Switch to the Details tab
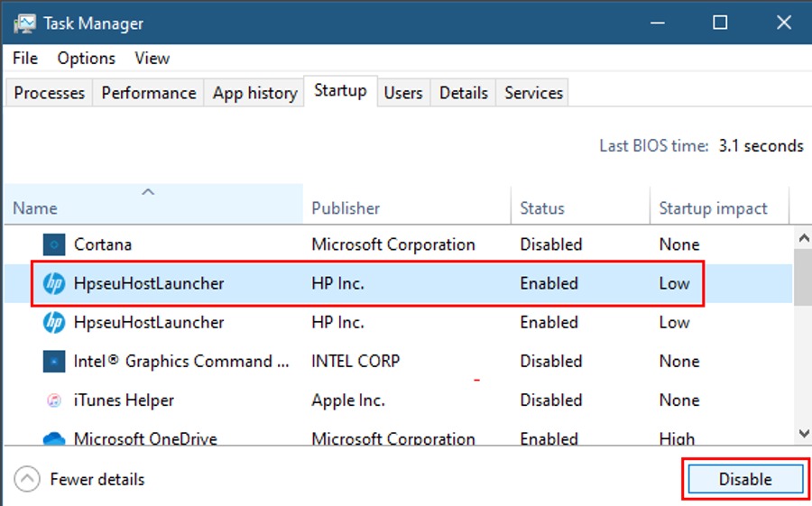Screen dimensions: 812x506 [464, 93]
